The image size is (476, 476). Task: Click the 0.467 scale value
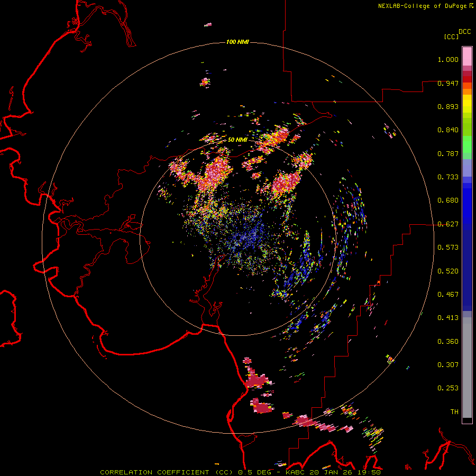point(448,295)
